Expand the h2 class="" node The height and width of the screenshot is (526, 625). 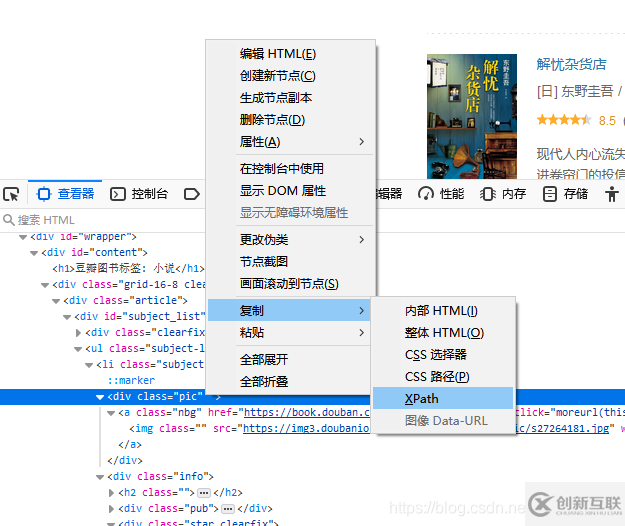[x=112, y=493]
